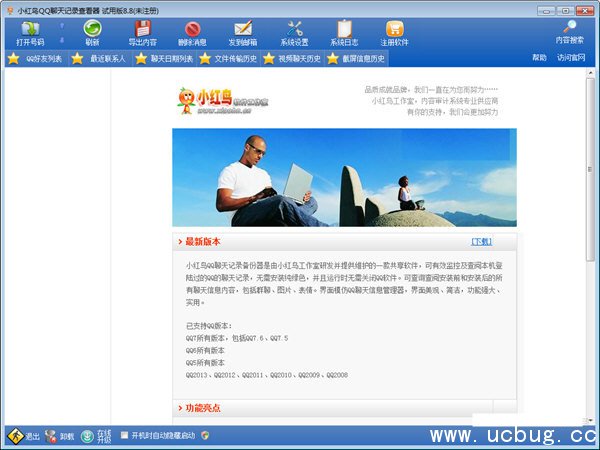
Task: Click the 访问官网 visit website link
Action: click(571, 58)
